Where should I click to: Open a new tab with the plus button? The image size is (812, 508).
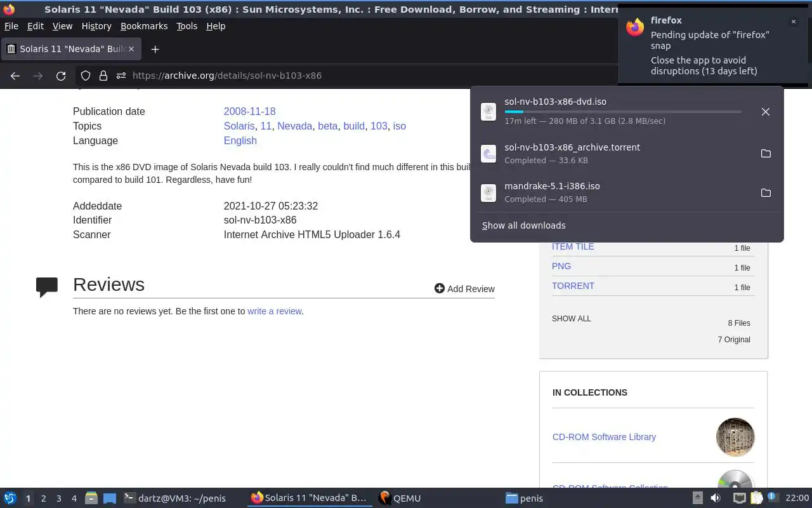click(155, 49)
